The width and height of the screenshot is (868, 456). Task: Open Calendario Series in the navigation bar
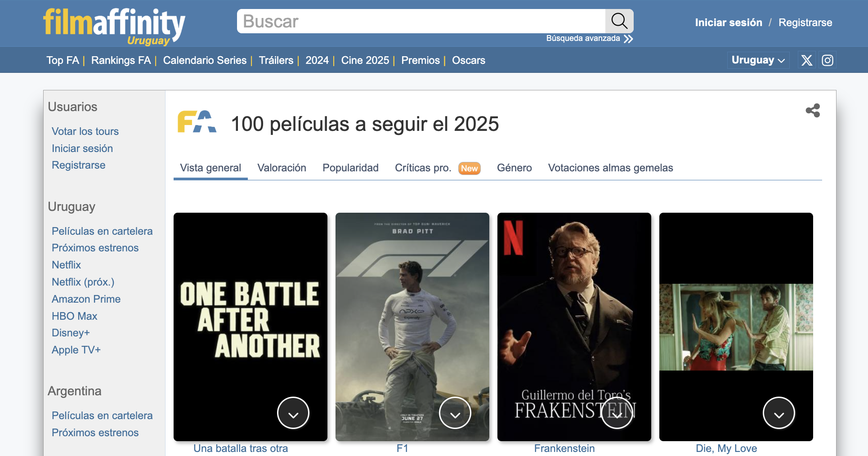[x=205, y=60]
